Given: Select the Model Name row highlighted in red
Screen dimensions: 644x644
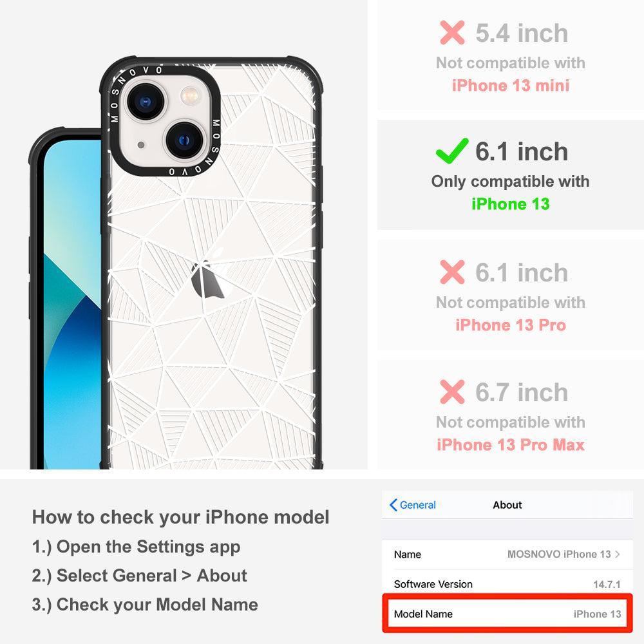Looking at the screenshot, I should click(507, 614).
